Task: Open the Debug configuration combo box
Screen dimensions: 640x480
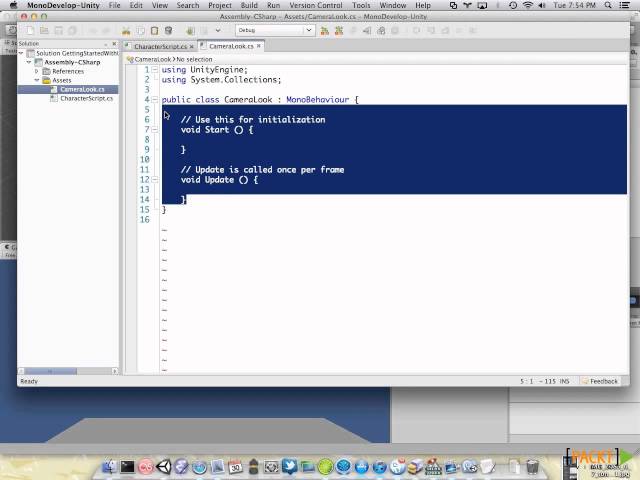Action: (275, 30)
